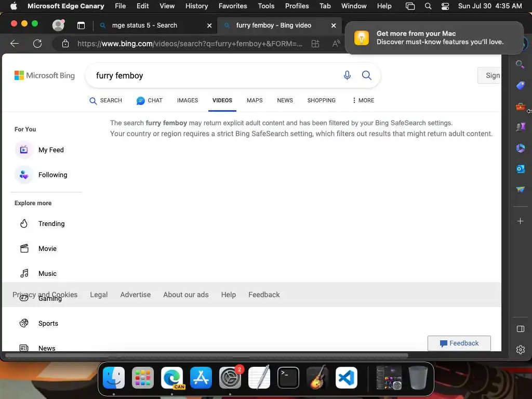Reload the page with refresh icon
The width and height of the screenshot is (532, 399).
pyautogui.click(x=37, y=44)
